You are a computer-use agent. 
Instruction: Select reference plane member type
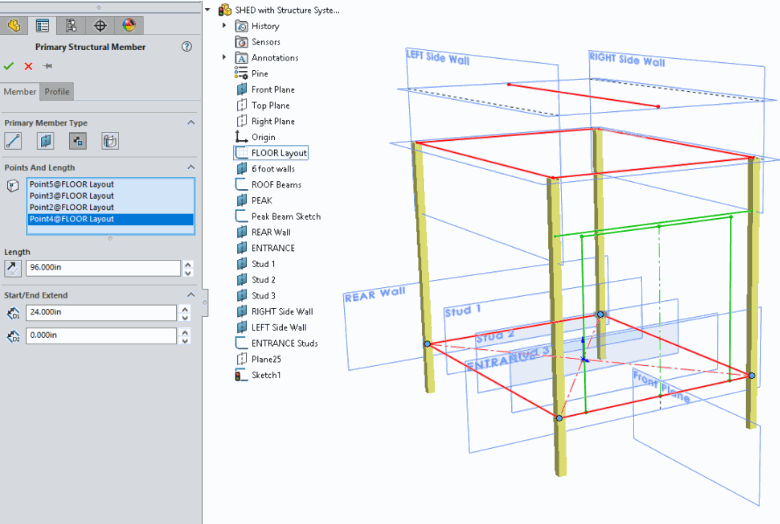point(45,141)
